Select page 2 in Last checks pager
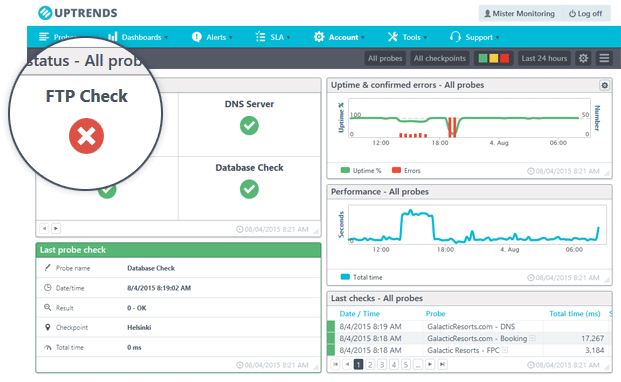 (x=370, y=364)
